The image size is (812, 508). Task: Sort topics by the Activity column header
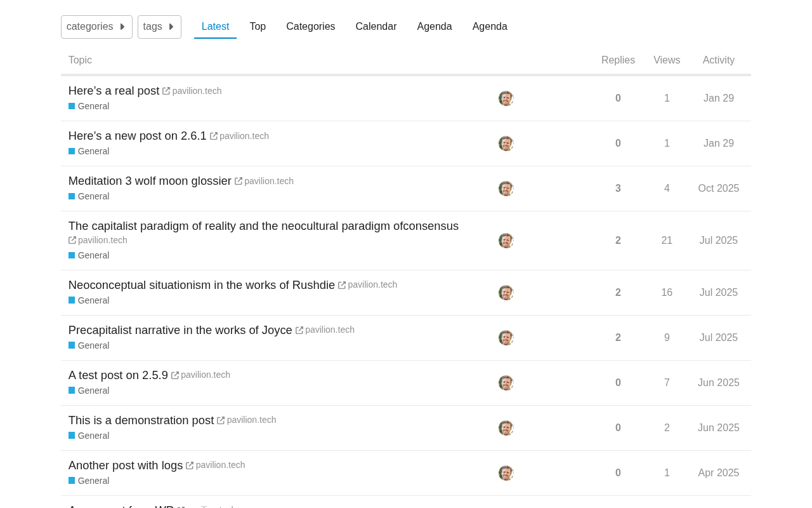[x=719, y=60]
